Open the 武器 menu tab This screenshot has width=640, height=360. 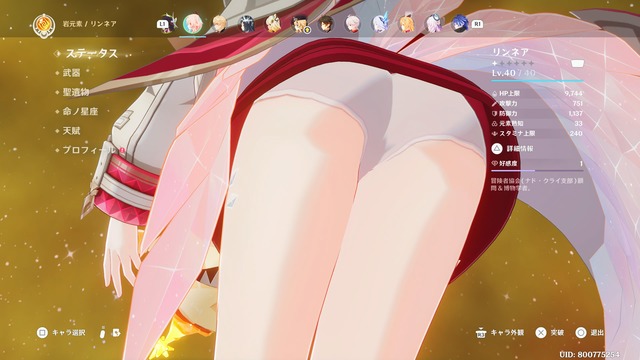point(71,73)
